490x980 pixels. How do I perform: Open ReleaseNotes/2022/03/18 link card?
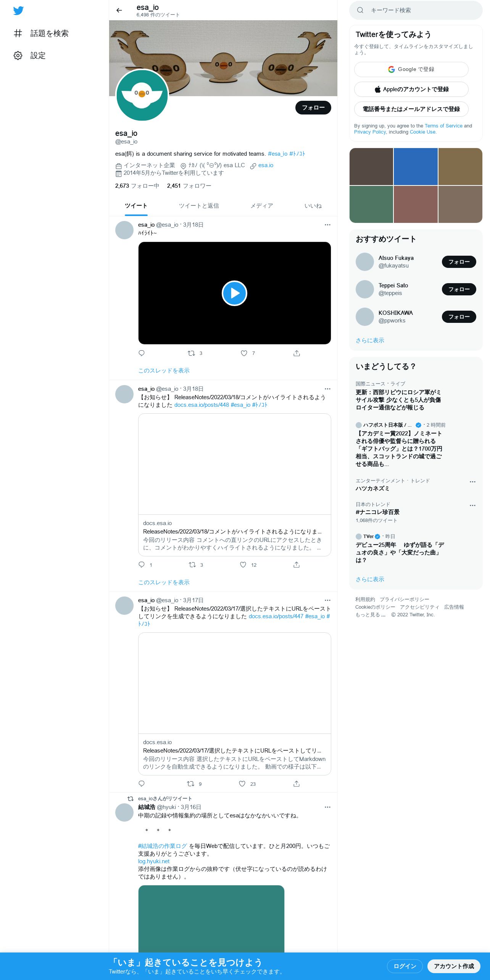234,485
